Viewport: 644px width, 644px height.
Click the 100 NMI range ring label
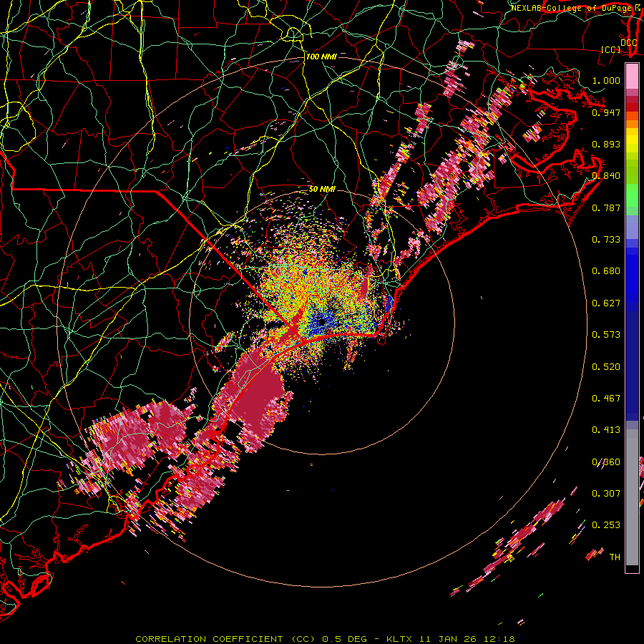point(321,57)
